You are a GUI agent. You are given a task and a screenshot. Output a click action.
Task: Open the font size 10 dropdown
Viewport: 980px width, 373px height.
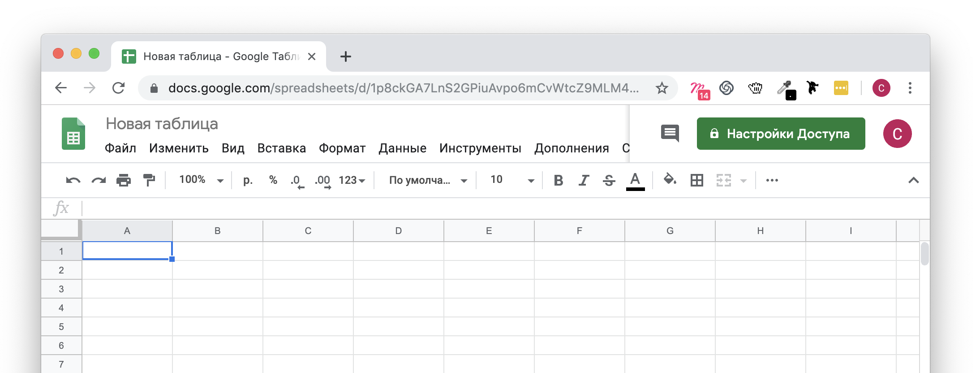point(512,180)
